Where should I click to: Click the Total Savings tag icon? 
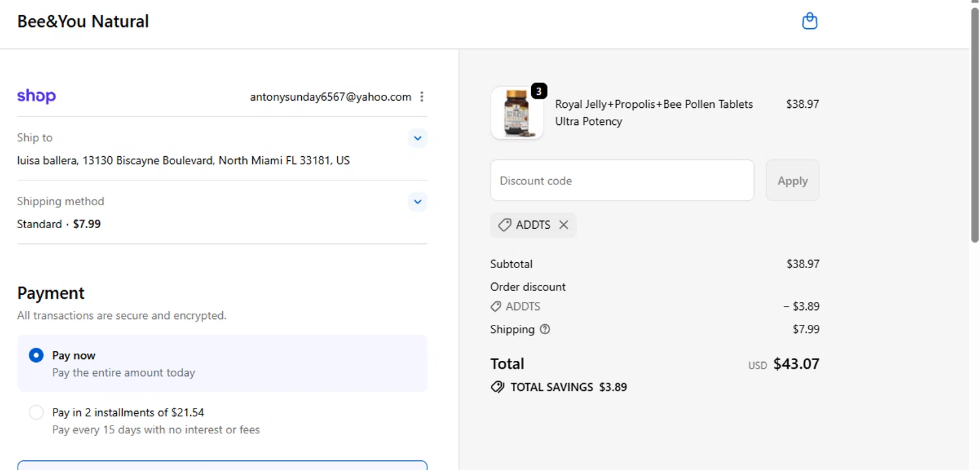pyautogui.click(x=497, y=387)
